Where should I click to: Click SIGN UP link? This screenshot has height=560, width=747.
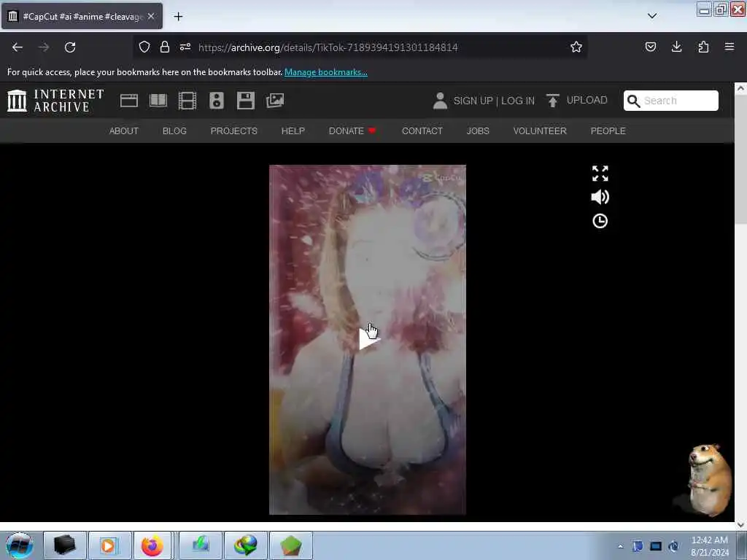pyautogui.click(x=473, y=101)
